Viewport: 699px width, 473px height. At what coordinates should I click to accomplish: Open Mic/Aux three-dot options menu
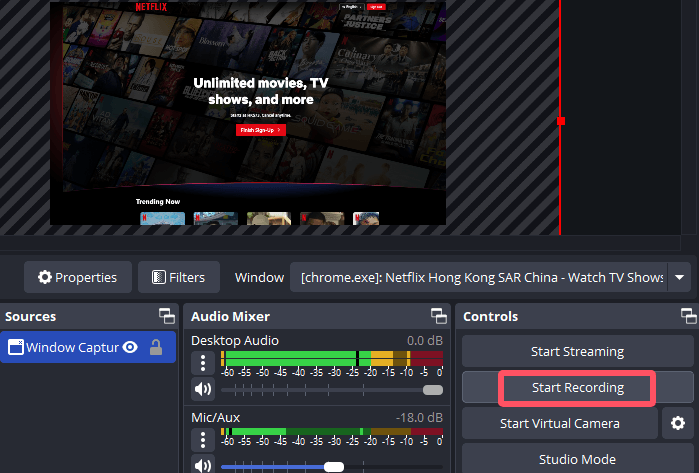point(203,440)
